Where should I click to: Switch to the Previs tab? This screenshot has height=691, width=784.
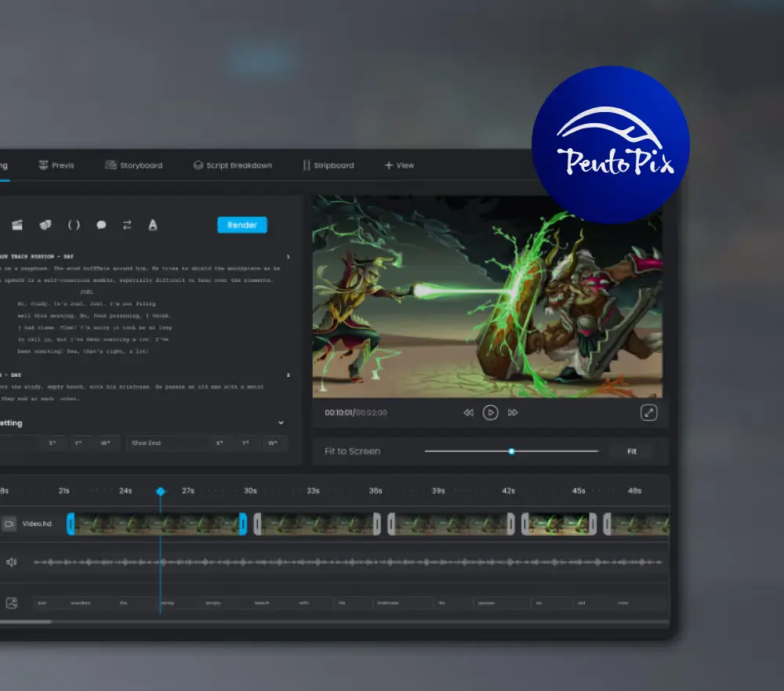point(56,165)
